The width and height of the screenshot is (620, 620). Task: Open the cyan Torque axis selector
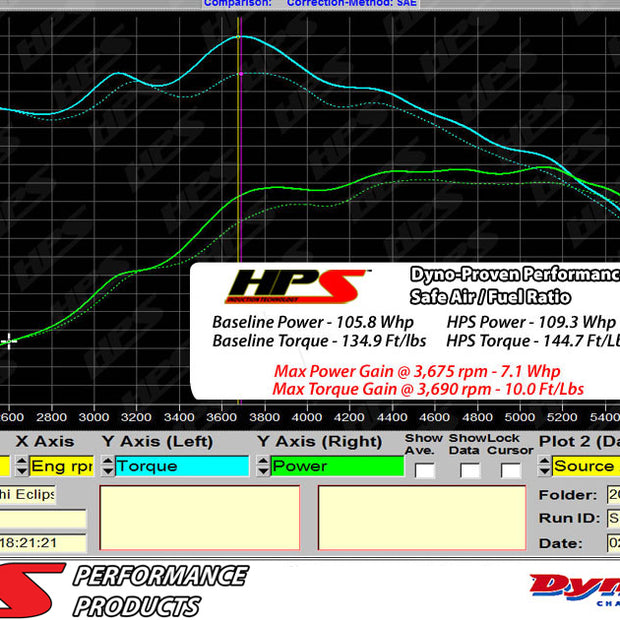(x=182, y=466)
